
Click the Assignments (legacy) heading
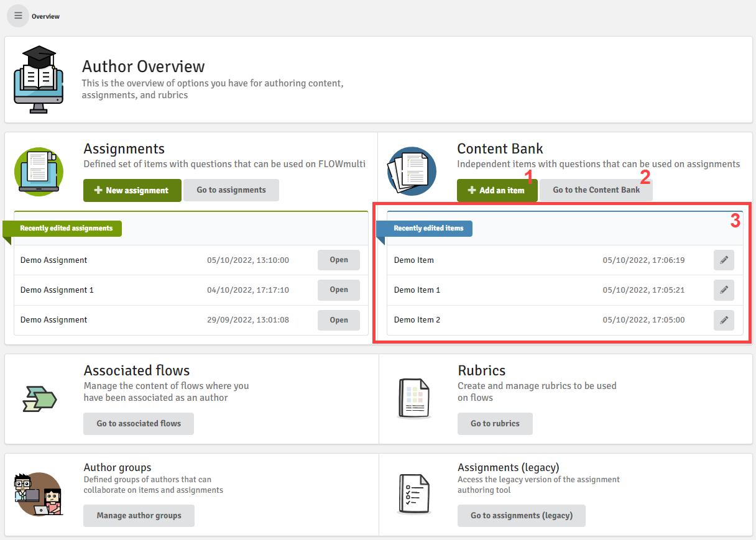[509, 467]
